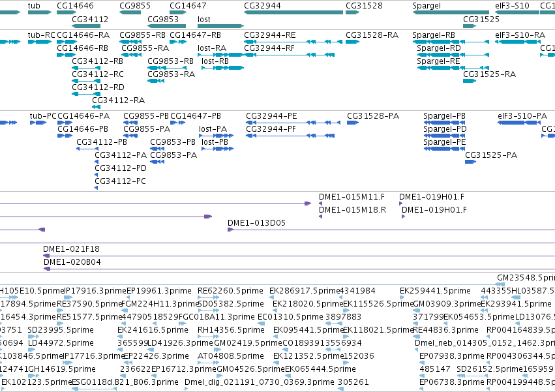Click the CG14646 gene label
This screenshot has height=392, width=555.
75,6
